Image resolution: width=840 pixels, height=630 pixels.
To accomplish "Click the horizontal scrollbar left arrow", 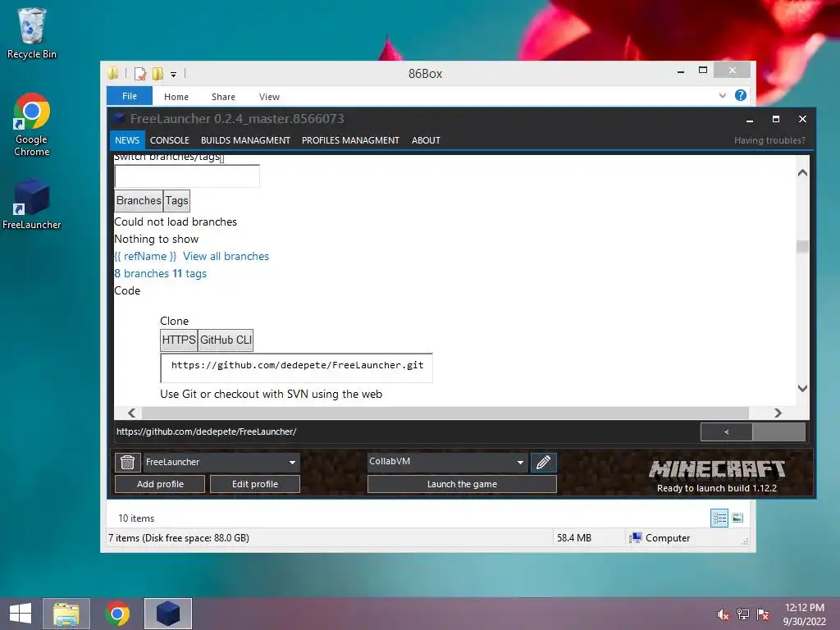I will [132, 413].
